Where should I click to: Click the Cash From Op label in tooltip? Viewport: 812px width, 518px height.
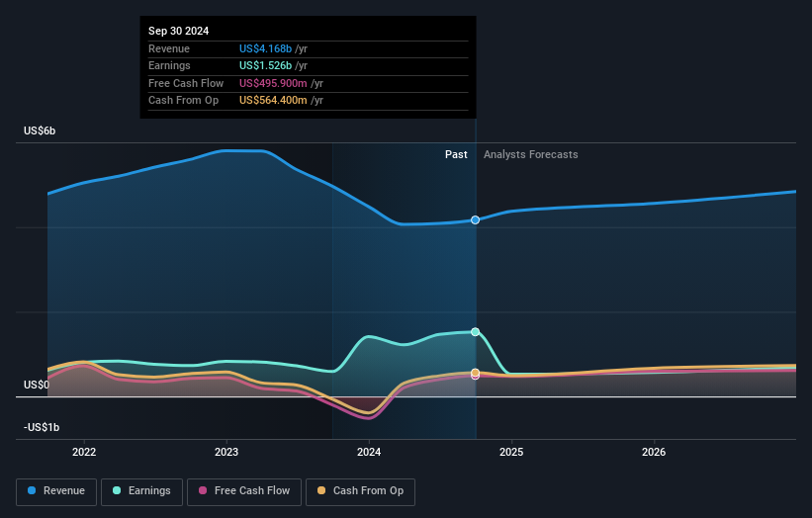tap(183, 101)
